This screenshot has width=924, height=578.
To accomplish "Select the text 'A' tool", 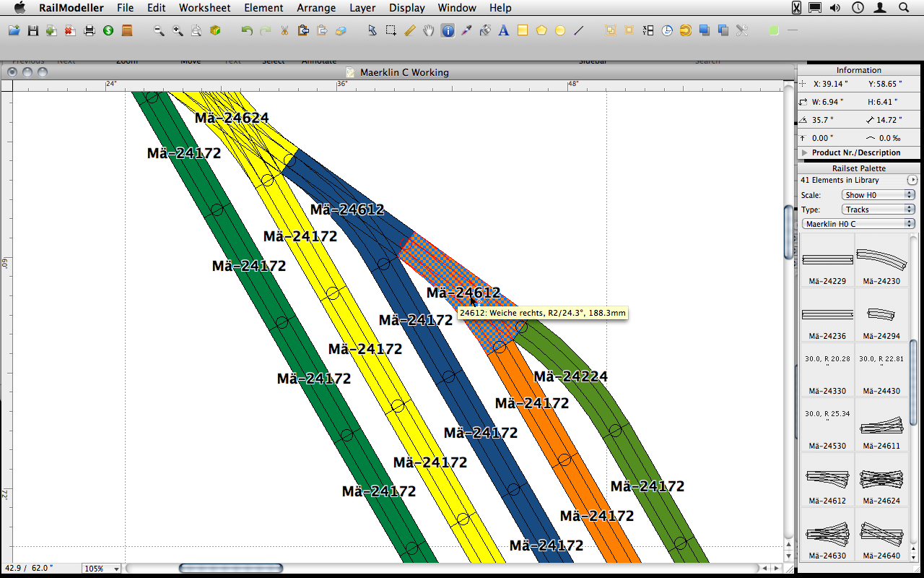I will (x=504, y=30).
